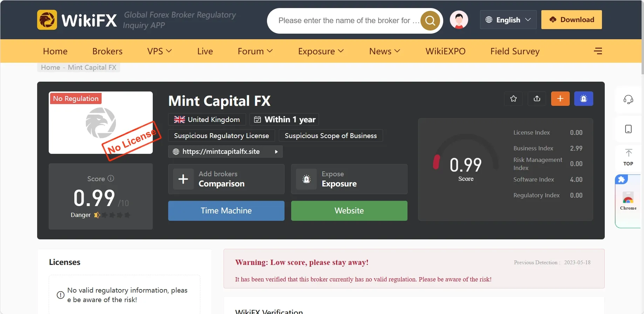
Task: Open the English language dropdown
Action: pyautogui.click(x=508, y=20)
